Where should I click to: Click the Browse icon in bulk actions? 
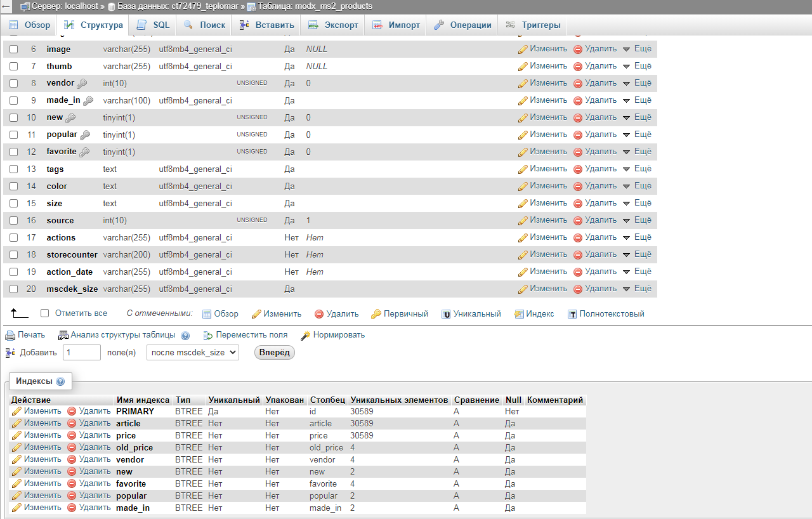(x=207, y=314)
